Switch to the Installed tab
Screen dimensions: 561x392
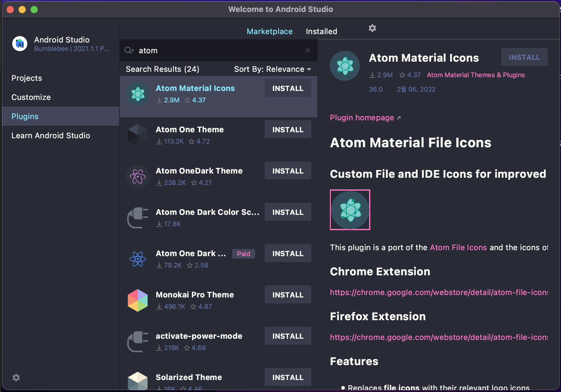(x=322, y=31)
